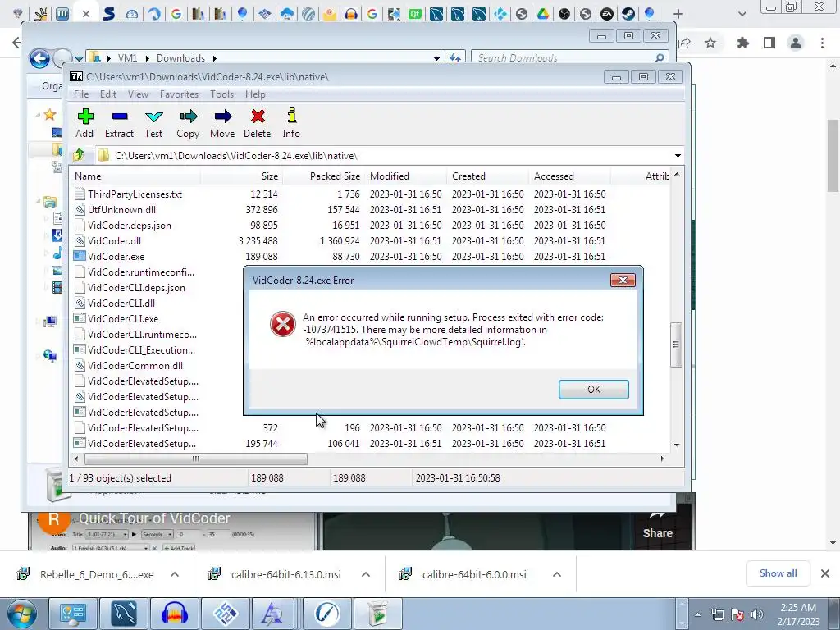Select VidCoderCLI.dll file
Viewport: 840px width, 630px height.
click(121, 304)
